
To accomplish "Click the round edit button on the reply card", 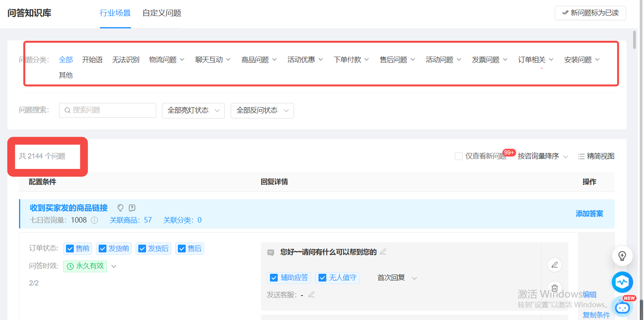I will pyautogui.click(x=555, y=265).
